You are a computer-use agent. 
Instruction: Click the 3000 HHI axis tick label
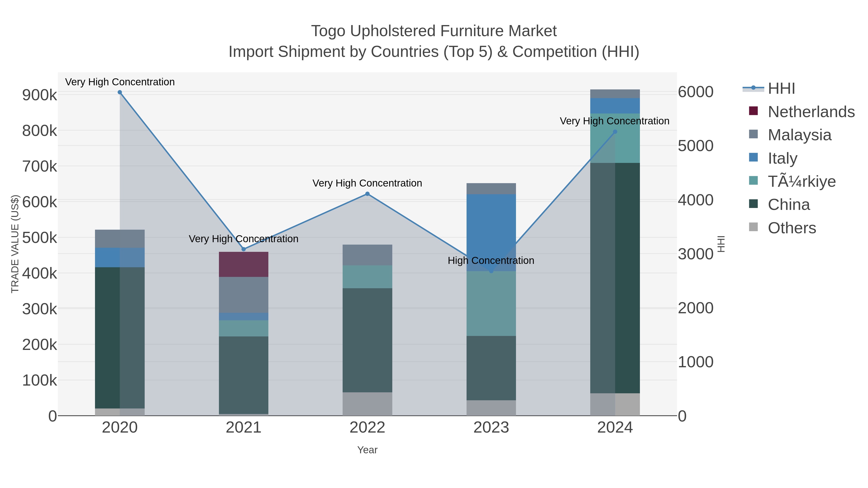pos(695,254)
